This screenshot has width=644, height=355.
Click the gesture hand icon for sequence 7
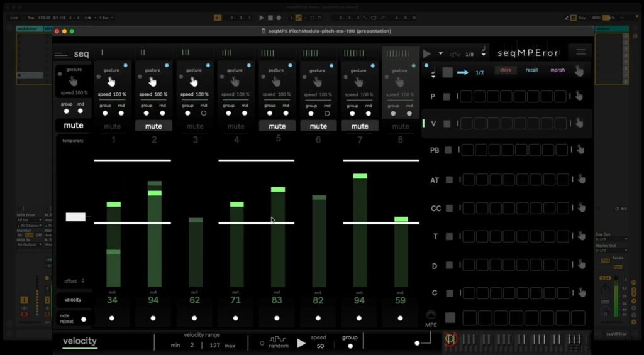[x=359, y=82]
